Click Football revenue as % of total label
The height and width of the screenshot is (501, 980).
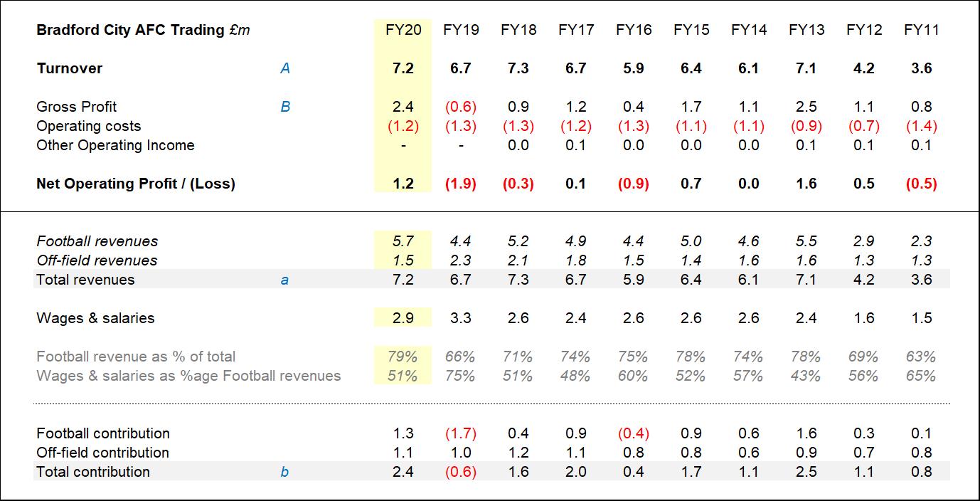(x=136, y=357)
